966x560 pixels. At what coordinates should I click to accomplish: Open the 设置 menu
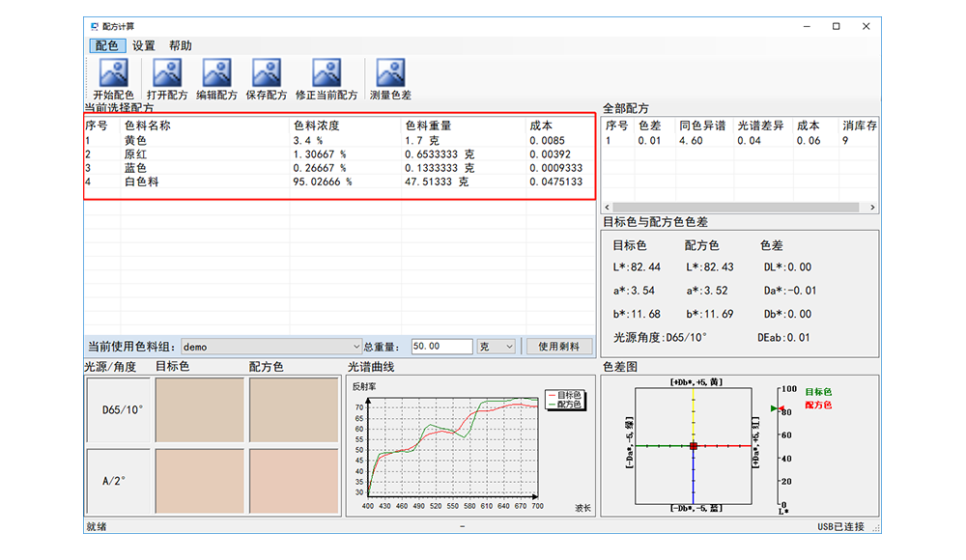(144, 45)
